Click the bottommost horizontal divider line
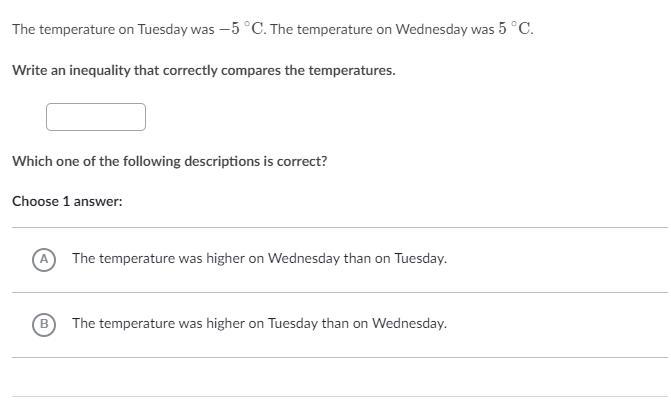 click(x=340, y=396)
